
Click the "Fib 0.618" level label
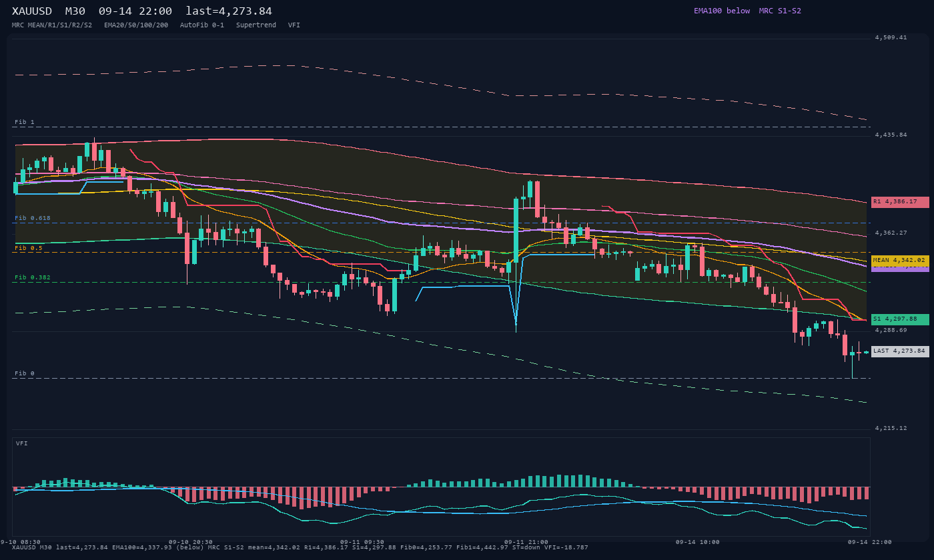pyautogui.click(x=33, y=219)
